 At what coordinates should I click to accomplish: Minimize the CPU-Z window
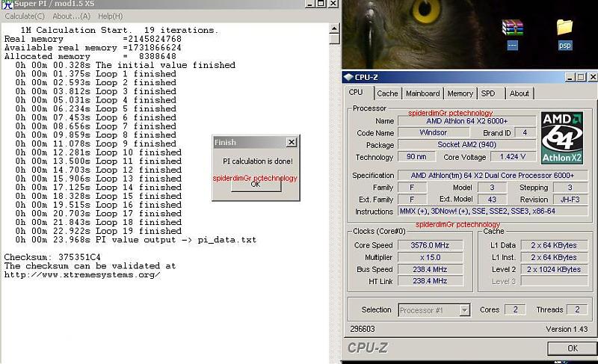570,78
